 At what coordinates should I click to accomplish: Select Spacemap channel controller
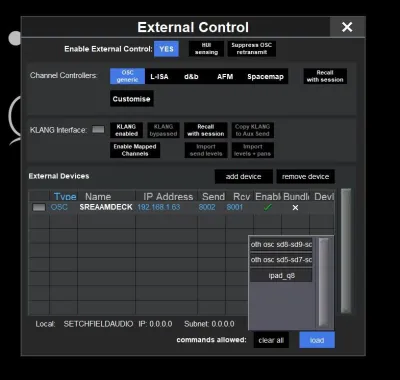pyautogui.click(x=265, y=76)
